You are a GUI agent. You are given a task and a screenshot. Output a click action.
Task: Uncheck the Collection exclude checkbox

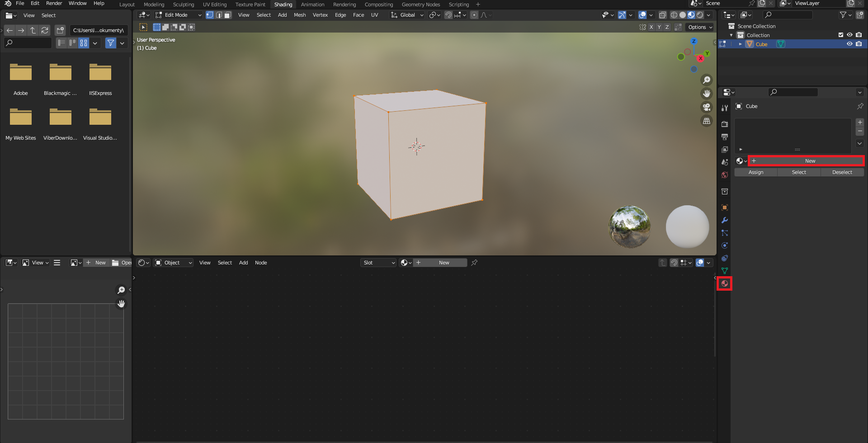(x=841, y=35)
